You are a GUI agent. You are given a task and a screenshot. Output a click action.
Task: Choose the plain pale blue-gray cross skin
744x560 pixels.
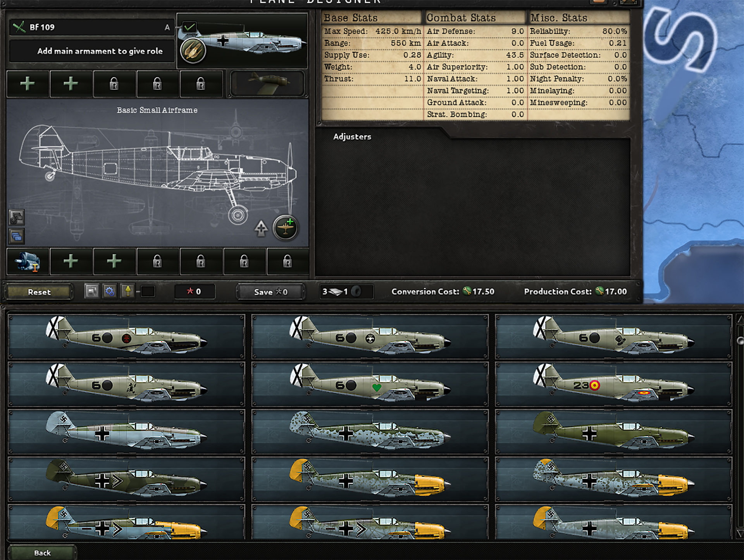(127, 432)
